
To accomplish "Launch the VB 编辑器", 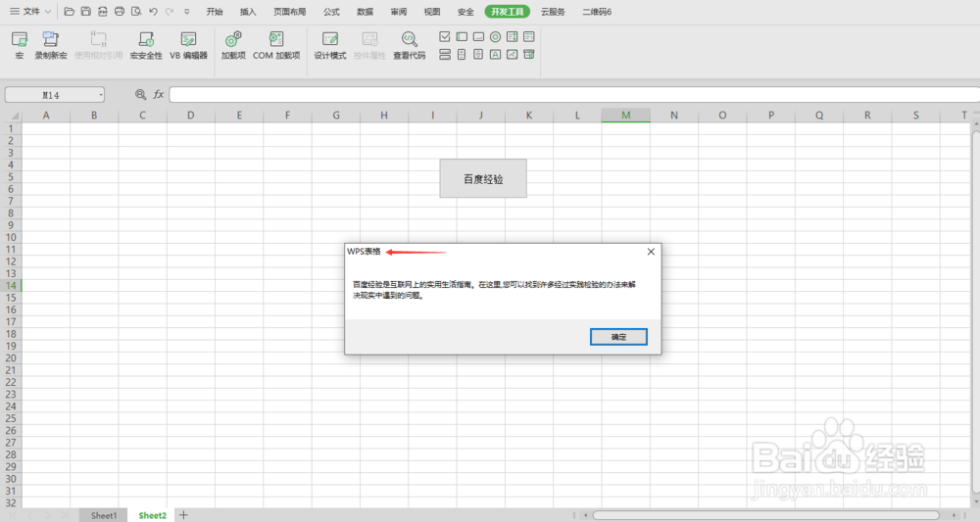I will tap(188, 46).
